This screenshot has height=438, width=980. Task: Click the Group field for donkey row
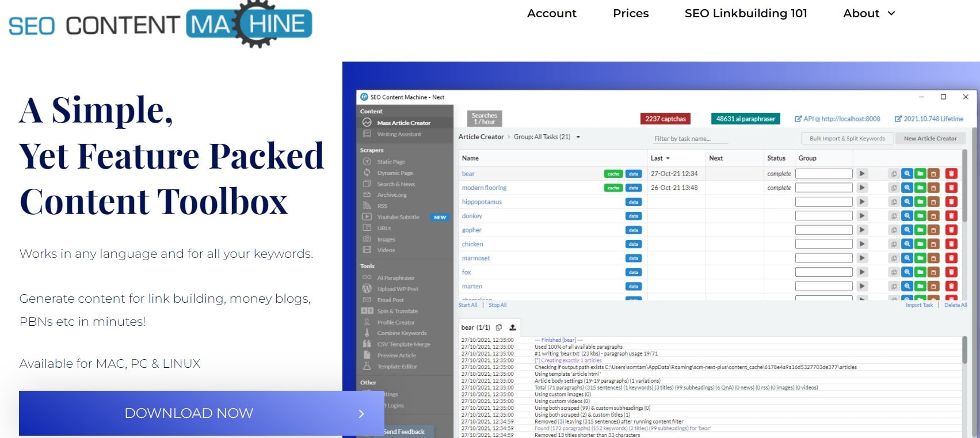click(823, 216)
